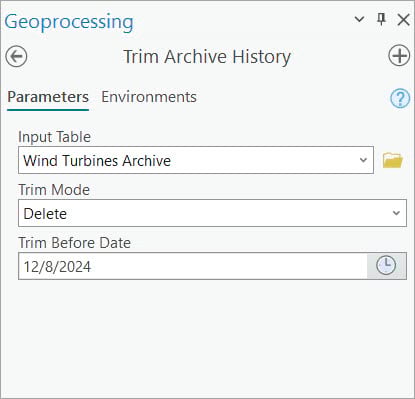Click the Delete value in Trim Mode

(45, 214)
